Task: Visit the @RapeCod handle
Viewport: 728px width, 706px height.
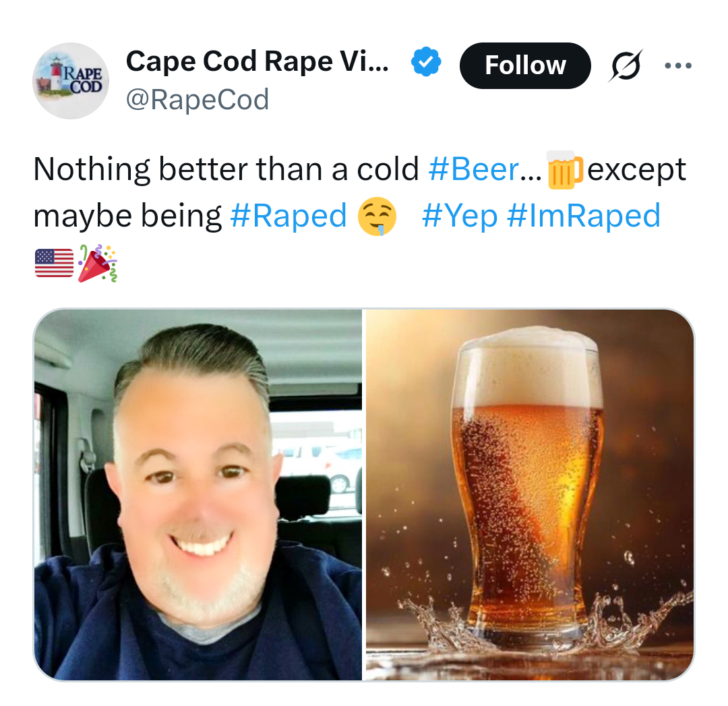Action: 198,99
